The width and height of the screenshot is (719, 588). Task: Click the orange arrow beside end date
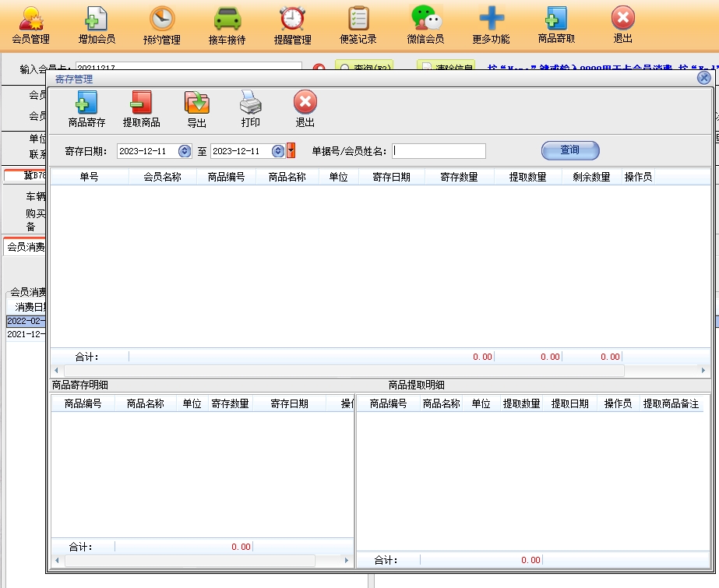pyautogui.click(x=291, y=151)
